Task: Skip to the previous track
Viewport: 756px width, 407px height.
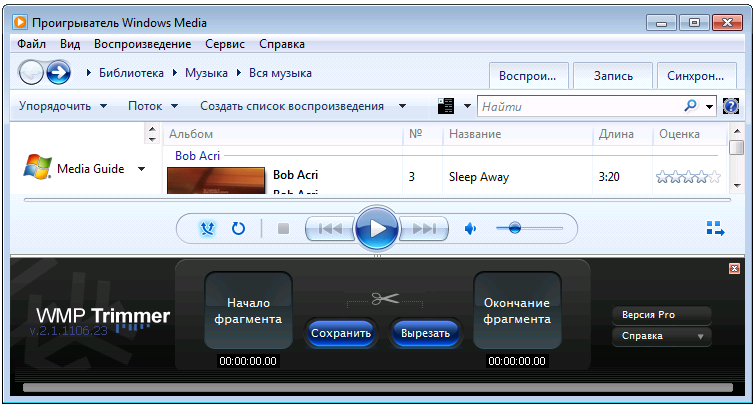Action: pyautogui.click(x=330, y=229)
